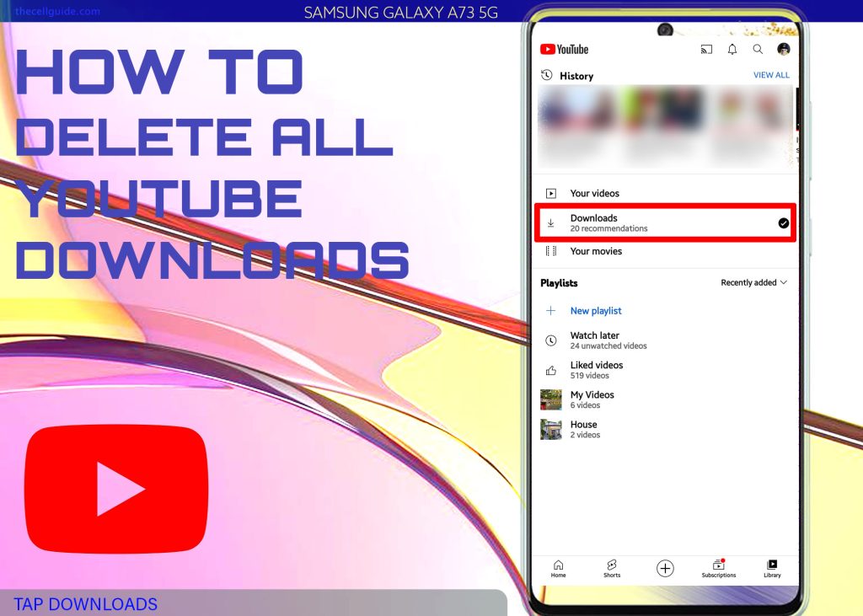Tap the "24 unwatched videos" subtitle

[608, 346]
